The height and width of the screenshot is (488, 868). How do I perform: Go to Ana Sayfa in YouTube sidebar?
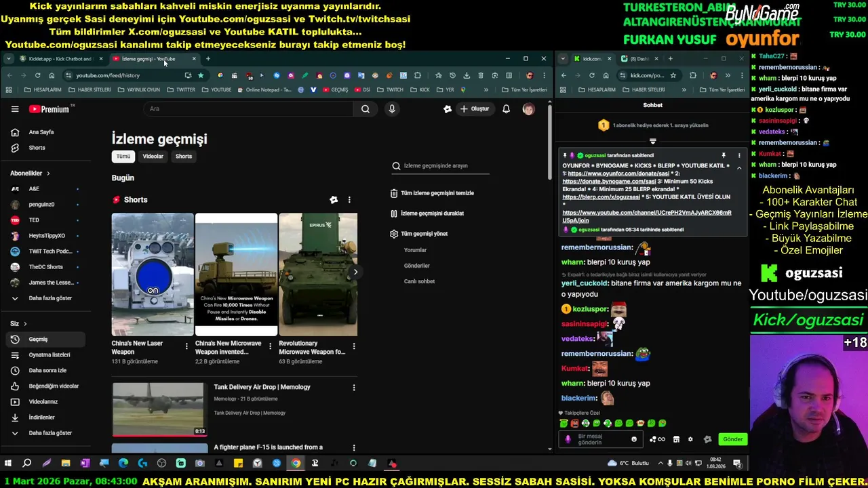pyautogui.click(x=41, y=132)
